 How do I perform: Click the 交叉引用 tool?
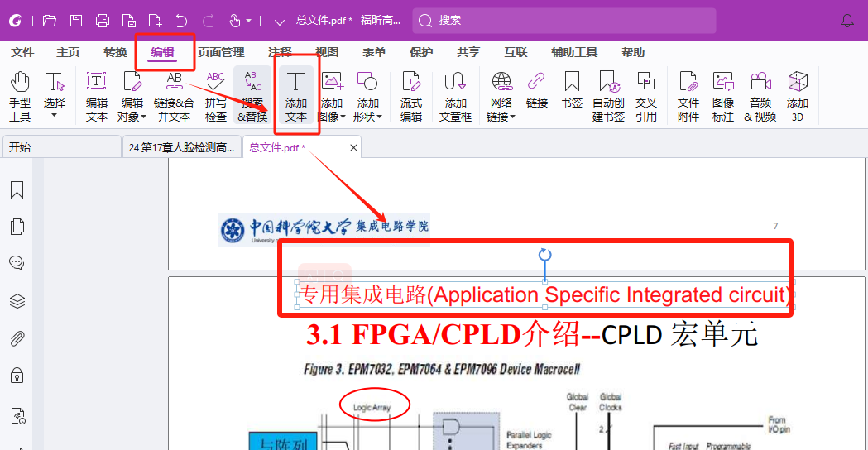point(646,96)
